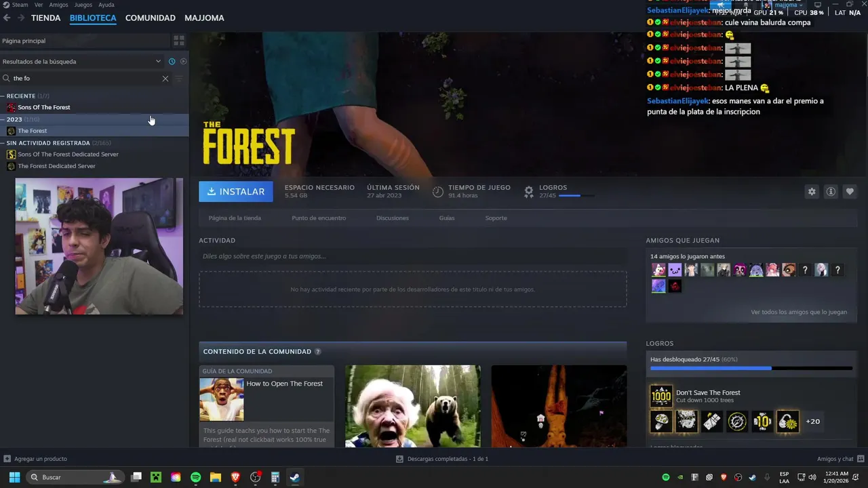Select The Forest Dedicated Server entry
Image resolution: width=868 pixels, height=488 pixels.
(56, 166)
